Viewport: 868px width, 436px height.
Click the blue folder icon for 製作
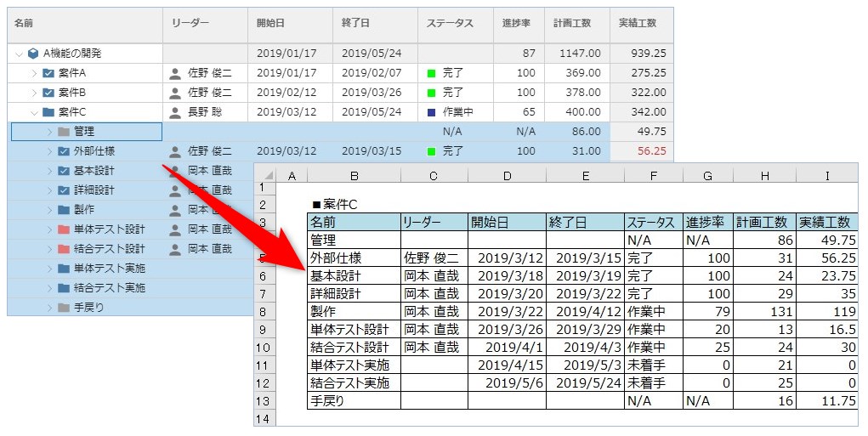pos(64,210)
